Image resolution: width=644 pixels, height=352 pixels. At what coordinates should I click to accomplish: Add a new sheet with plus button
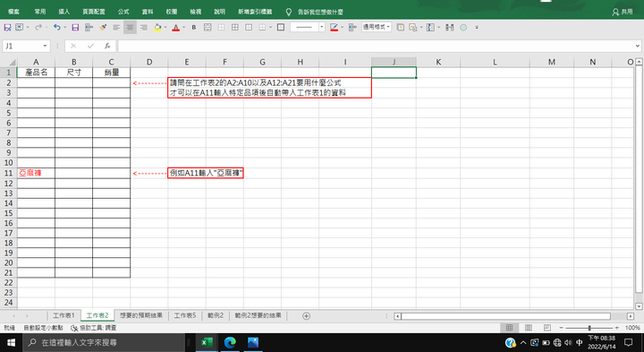(306, 316)
